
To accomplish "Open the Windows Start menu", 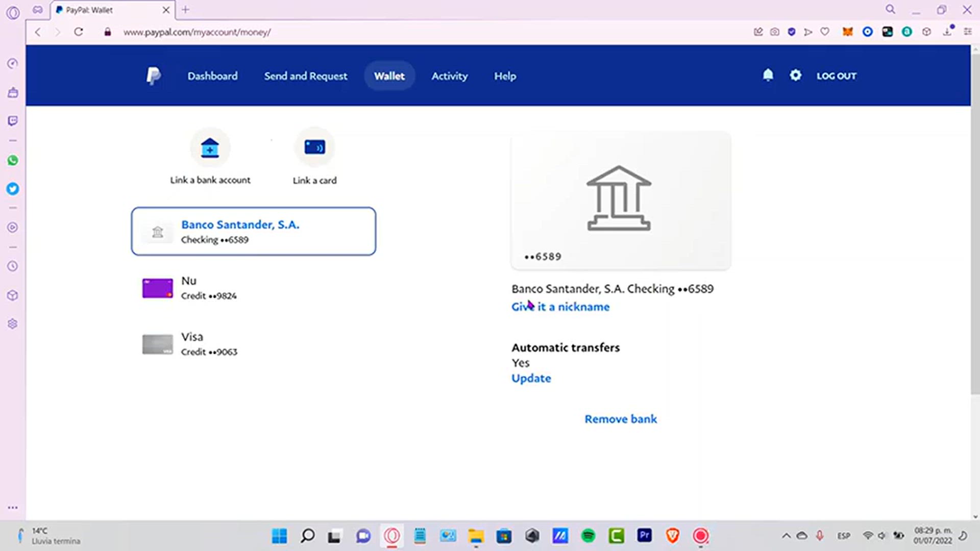I will 279,536.
